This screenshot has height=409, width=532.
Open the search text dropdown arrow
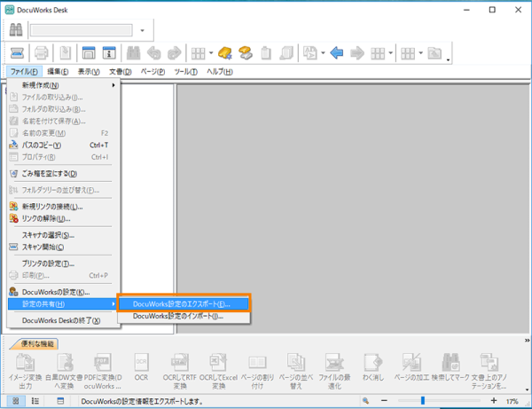pos(143,30)
